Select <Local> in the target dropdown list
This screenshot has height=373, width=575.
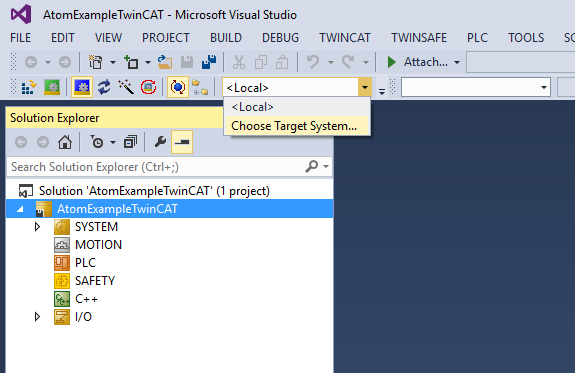tap(297, 107)
